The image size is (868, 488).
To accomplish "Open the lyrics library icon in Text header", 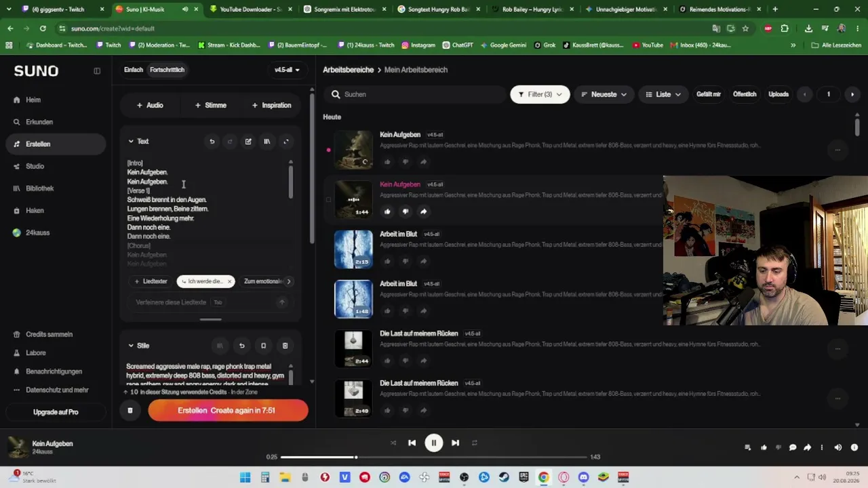I will (267, 142).
